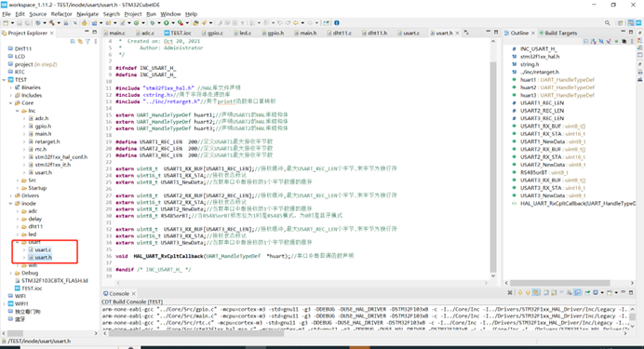Place cursor on the #endif line in editor
Image resolution: width=644 pixels, height=349 pixels.
click(x=154, y=270)
